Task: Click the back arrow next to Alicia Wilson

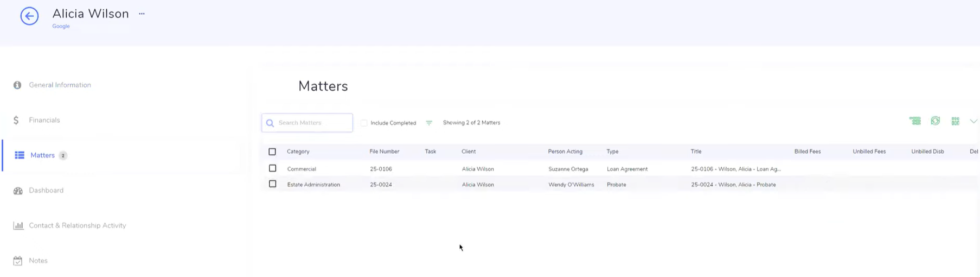Action: [x=29, y=16]
